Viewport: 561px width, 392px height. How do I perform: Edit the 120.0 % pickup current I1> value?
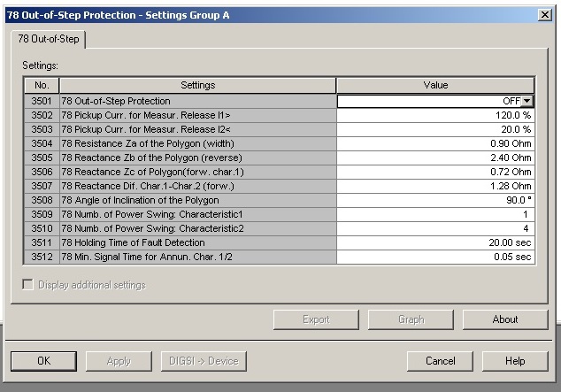[x=435, y=115]
